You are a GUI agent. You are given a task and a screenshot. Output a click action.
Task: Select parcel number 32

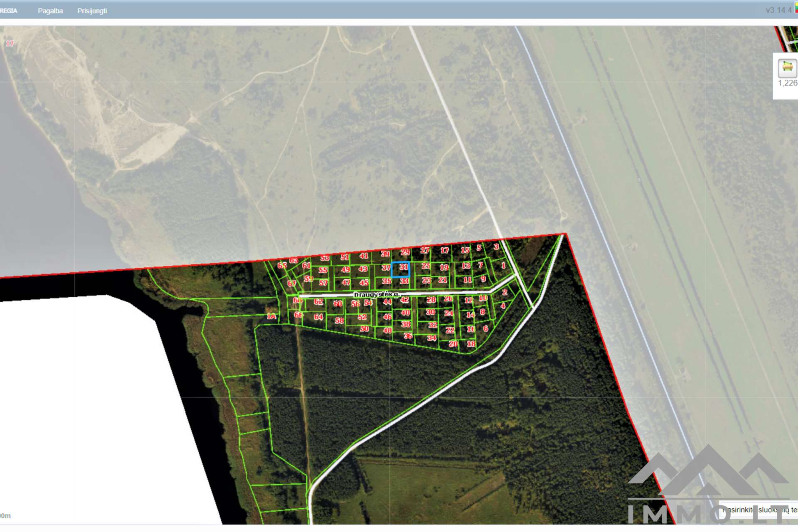pos(433,325)
